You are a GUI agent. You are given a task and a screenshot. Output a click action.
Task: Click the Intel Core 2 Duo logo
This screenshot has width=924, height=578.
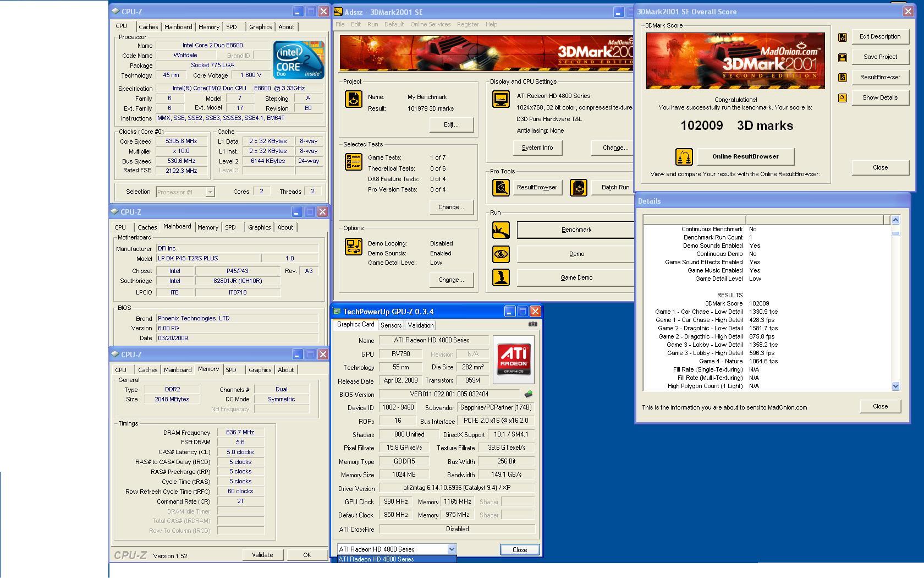point(299,60)
